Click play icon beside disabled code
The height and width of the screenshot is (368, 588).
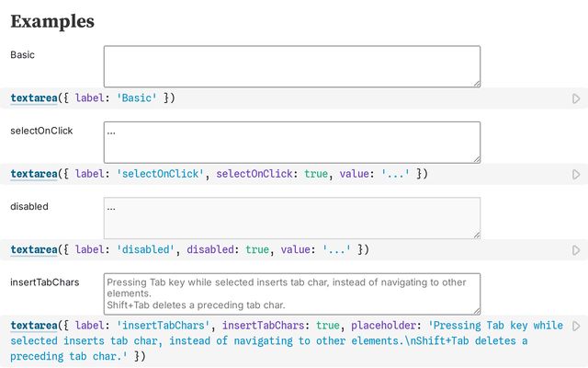coord(576,249)
